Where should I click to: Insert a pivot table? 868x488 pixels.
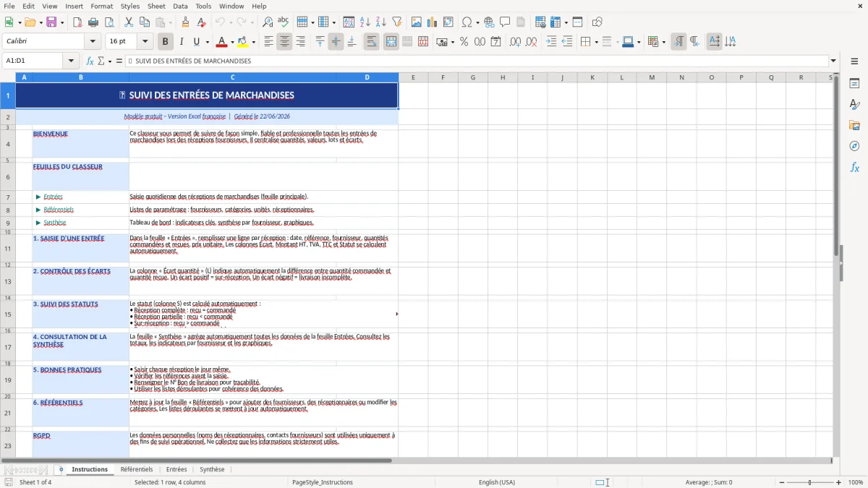(448, 22)
